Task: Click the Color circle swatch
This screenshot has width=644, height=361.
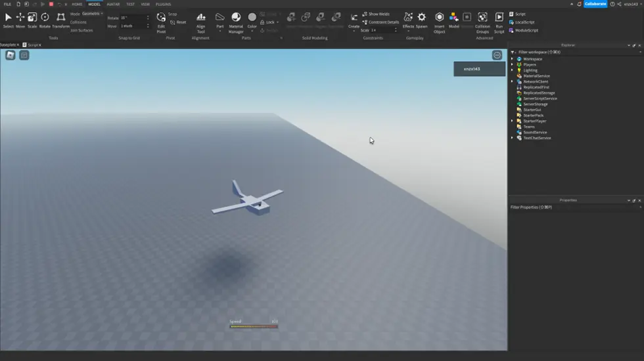Action: (x=252, y=17)
